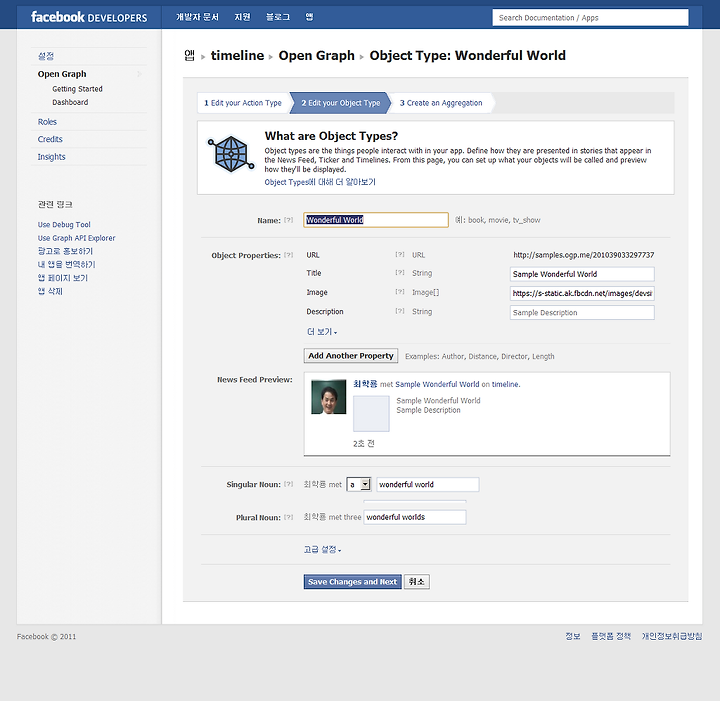The width and height of the screenshot is (720, 701).
Task: Open the '블로그' top menu
Action: [x=278, y=17]
